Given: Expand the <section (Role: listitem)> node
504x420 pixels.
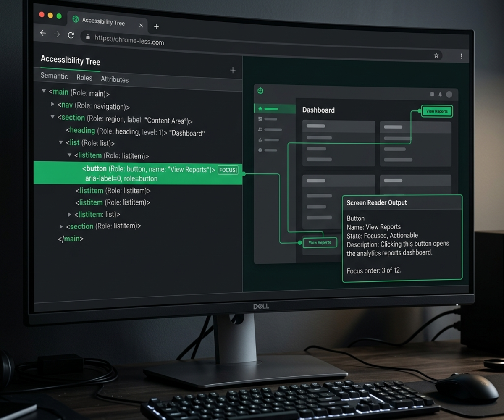Looking at the screenshot, I should click(x=61, y=226).
